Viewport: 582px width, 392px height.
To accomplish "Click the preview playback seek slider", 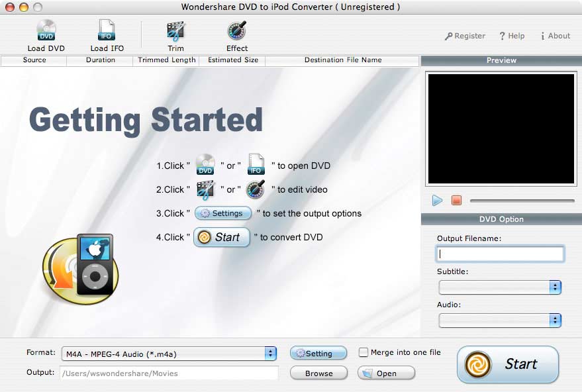I will click(x=522, y=201).
